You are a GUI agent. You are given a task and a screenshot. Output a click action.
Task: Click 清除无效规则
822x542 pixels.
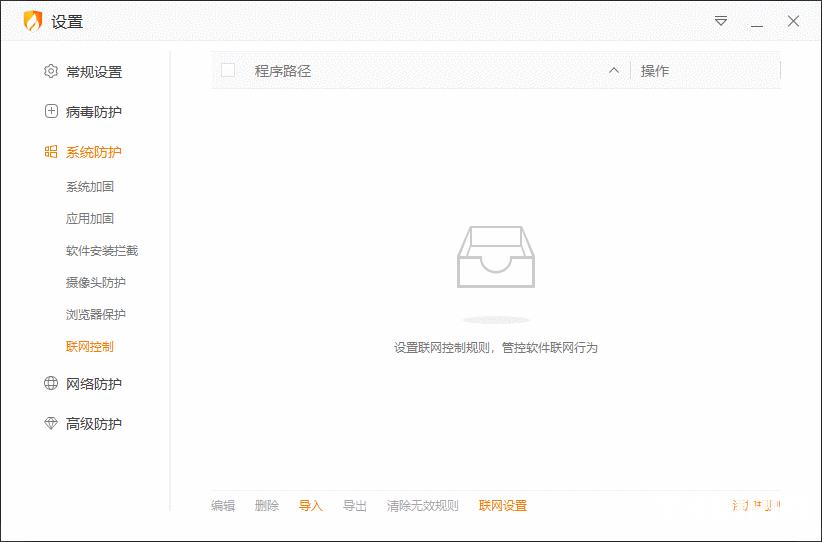coord(423,506)
